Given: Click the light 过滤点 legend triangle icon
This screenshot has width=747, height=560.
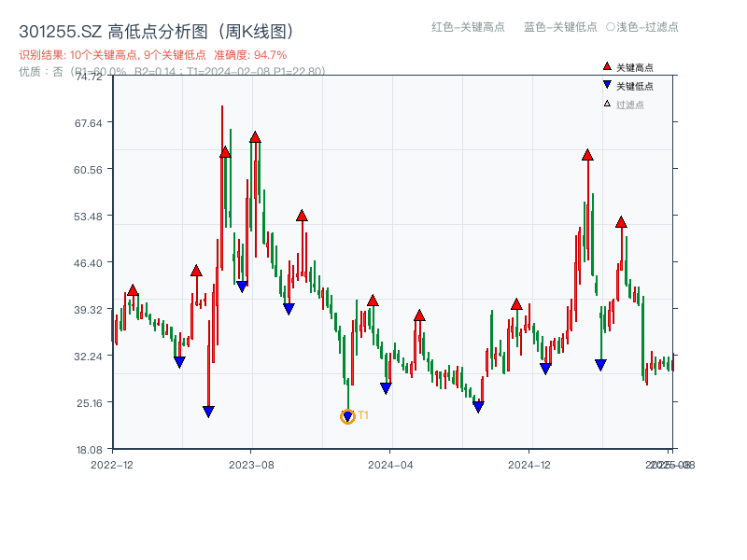Looking at the screenshot, I should (x=608, y=102).
